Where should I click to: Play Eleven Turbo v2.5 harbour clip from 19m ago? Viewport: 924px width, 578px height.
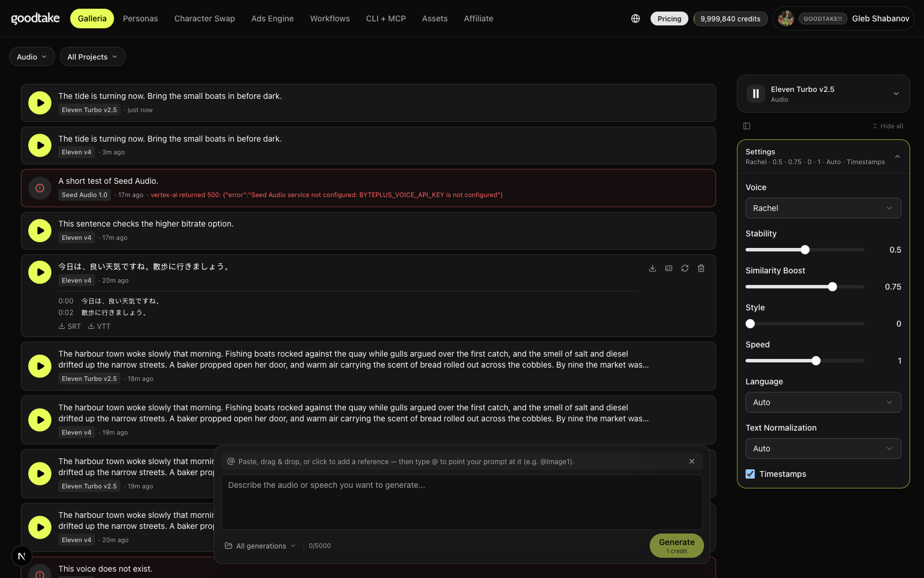pos(40,473)
